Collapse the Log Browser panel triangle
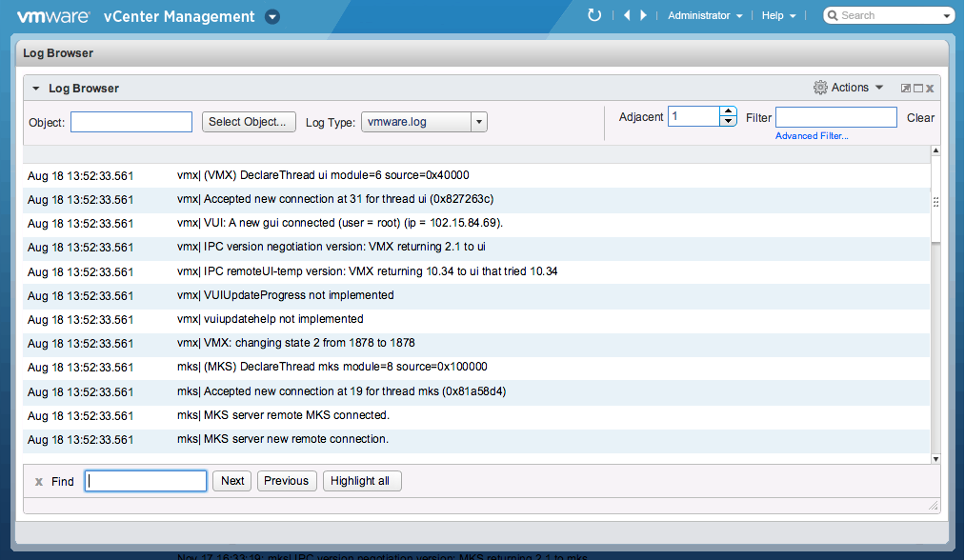 point(36,89)
